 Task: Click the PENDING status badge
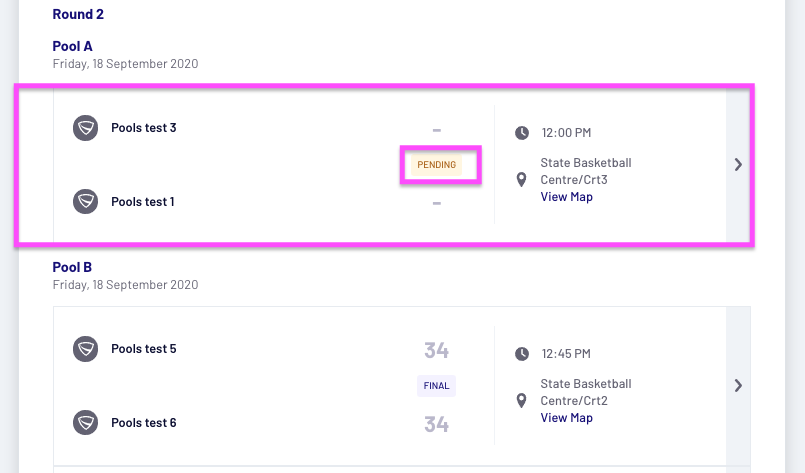coord(437,165)
